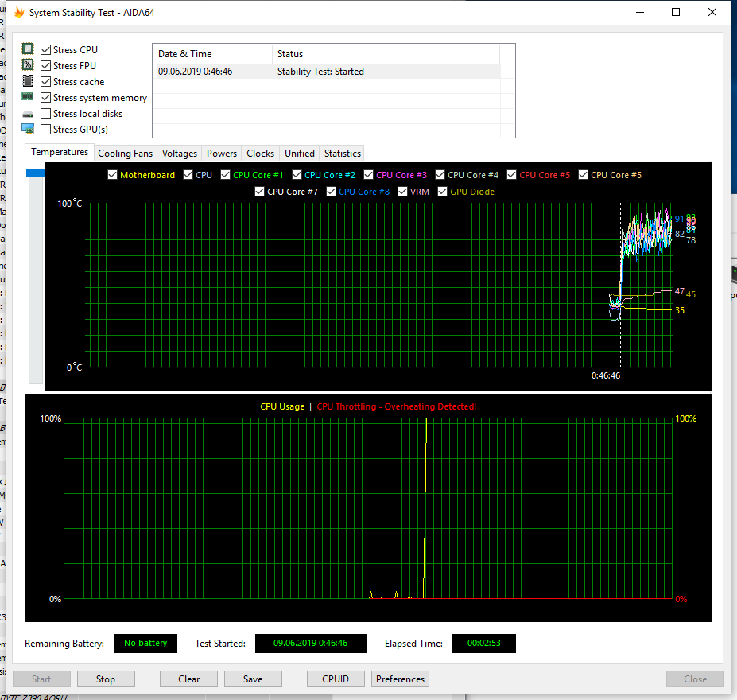This screenshot has height=700, width=737.
Task: Toggle red CPU Core #5 checkbox
Action: point(511,175)
